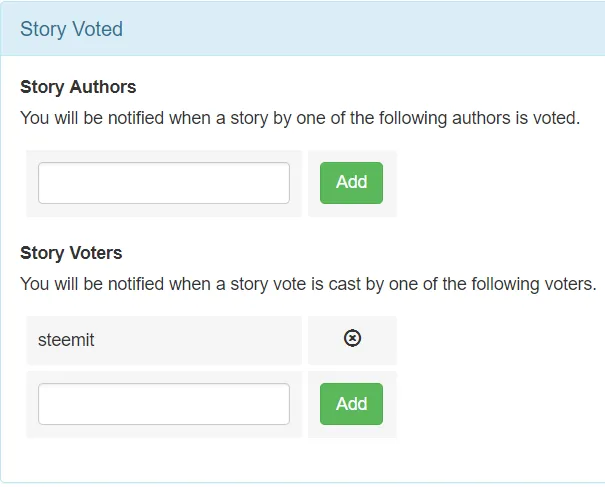This screenshot has width=605, height=487.
Task: Focus the Story Authors username input field
Action: click(164, 183)
